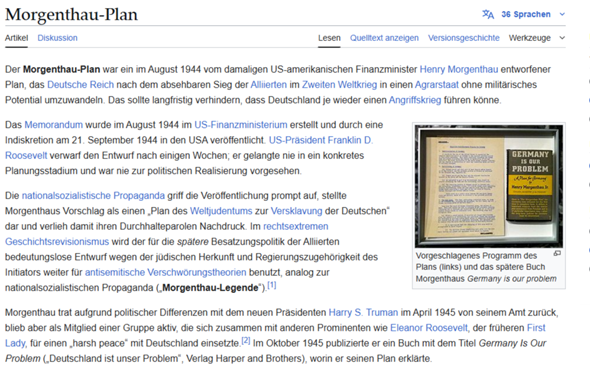Open the 36 Sprachen language list
The width and height of the screenshot is (590, 373).
pos(526,14)
